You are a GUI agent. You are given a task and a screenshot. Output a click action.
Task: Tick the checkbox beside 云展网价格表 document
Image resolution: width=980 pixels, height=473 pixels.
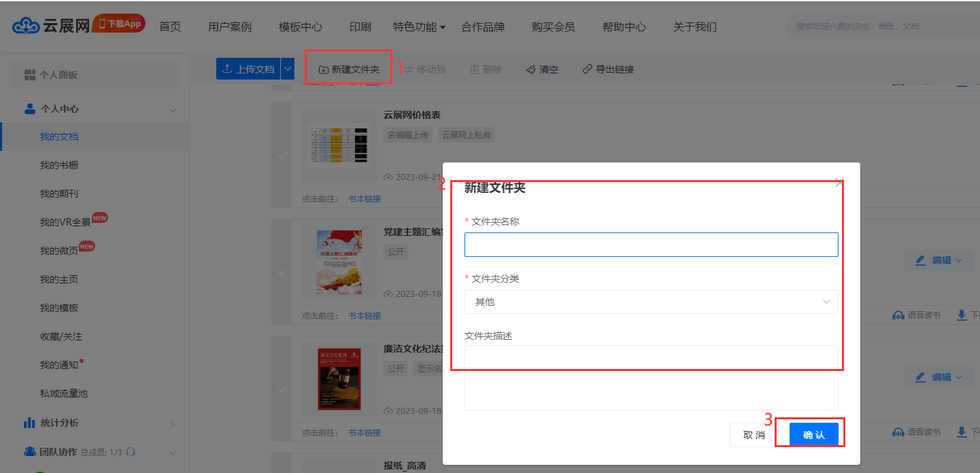click(282, 155)
